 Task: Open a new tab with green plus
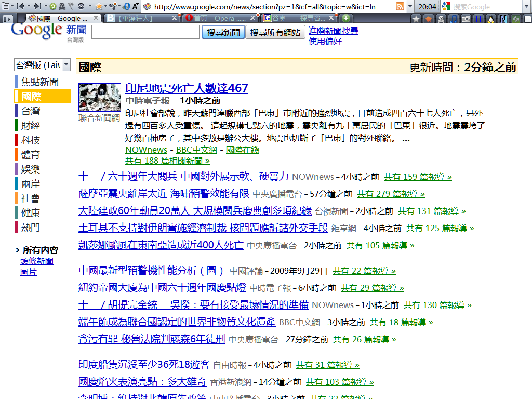[x=345, y=18]
